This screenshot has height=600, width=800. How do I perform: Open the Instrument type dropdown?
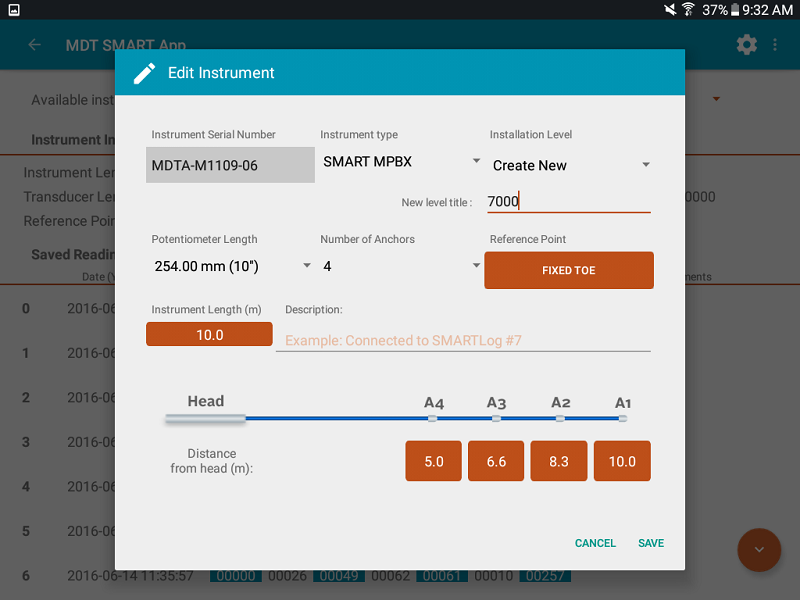398,160
